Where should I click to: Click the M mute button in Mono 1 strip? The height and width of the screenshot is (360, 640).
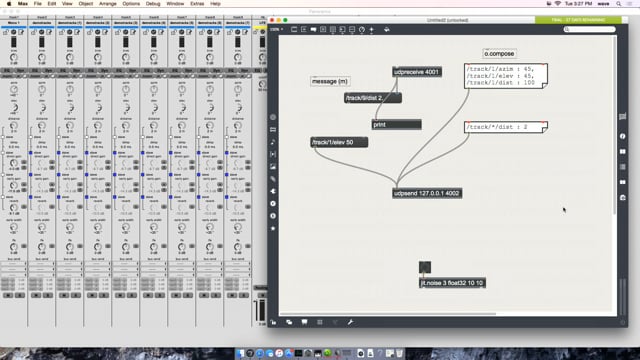click(8, 295)
